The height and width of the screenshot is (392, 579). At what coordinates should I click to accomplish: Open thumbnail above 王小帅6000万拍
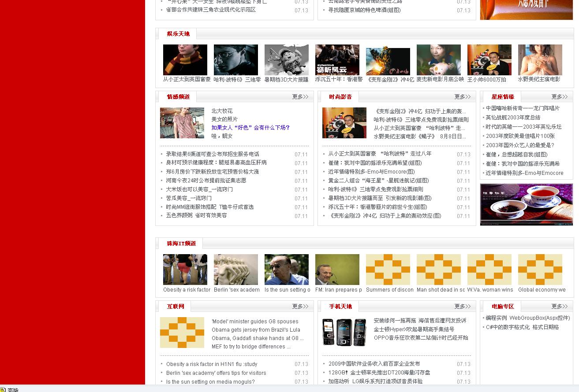point(489,60)
